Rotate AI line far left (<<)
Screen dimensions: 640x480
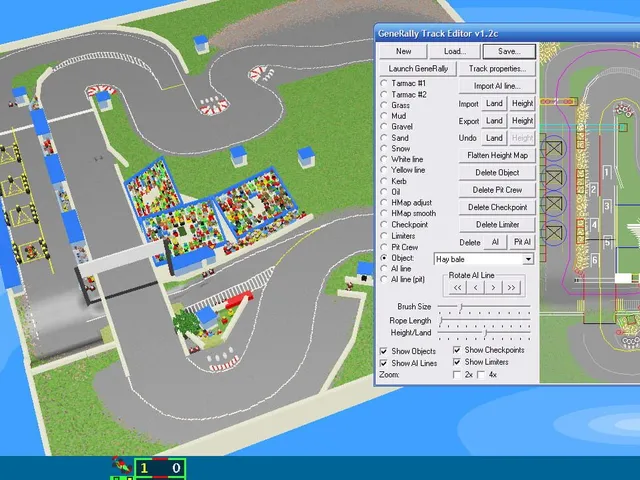pyautogui.click(x=458, y=288)
